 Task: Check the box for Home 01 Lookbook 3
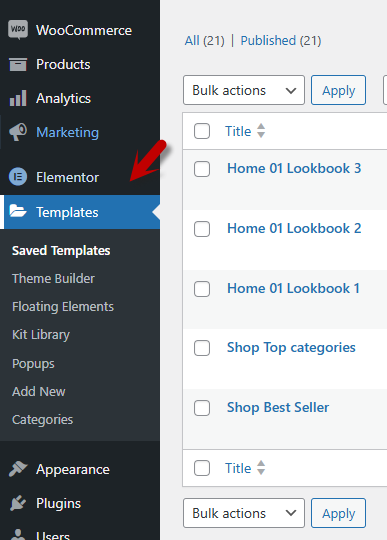point(202,169)
